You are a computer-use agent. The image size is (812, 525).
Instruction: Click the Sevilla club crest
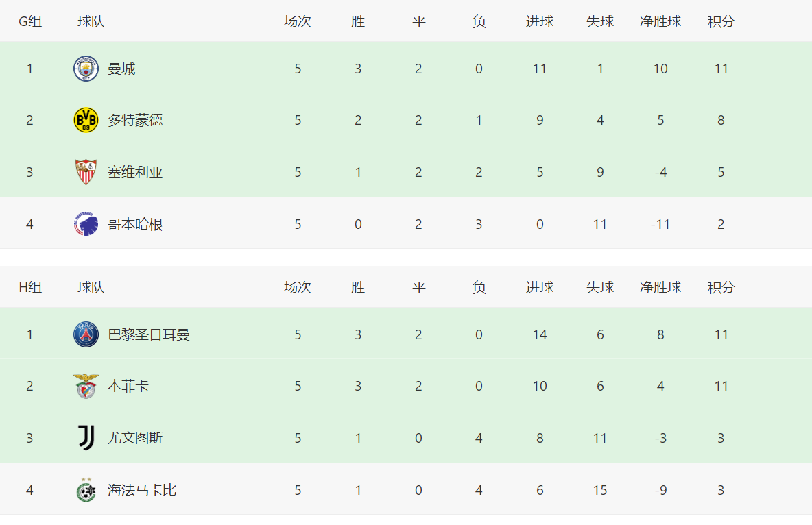tap(86, 172)
